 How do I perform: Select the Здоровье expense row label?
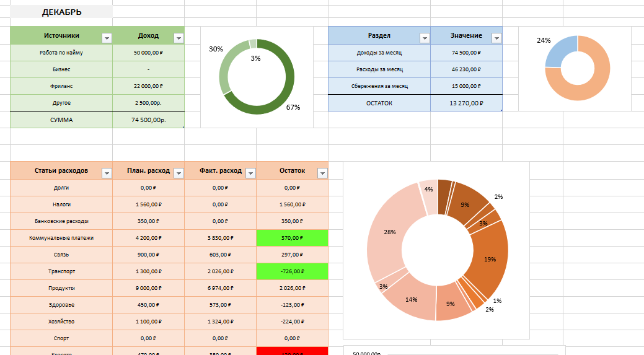pos(61,305)
